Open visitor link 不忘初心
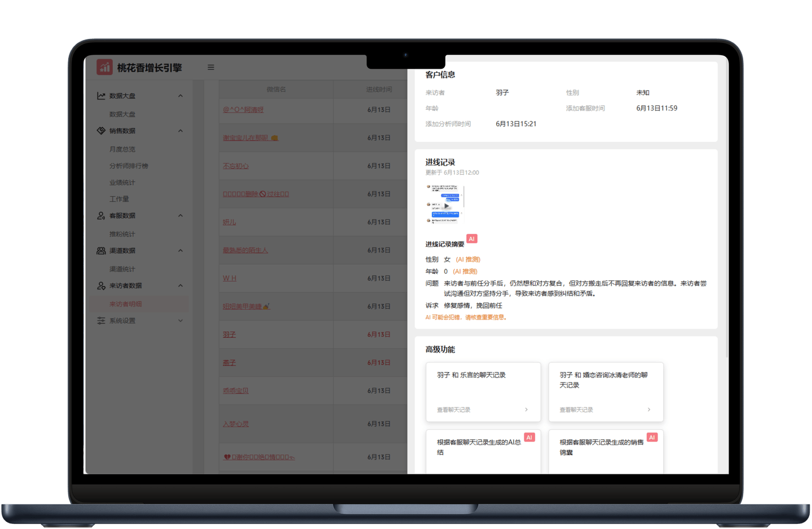Image resolution: width=812 pixels, height=529 pixels. click(x=236, y=166)
